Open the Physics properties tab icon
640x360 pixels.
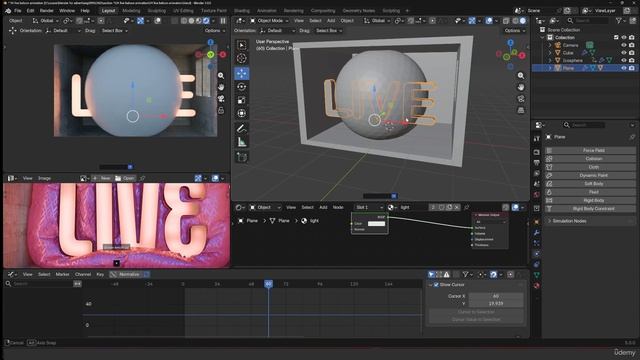click(536, 253)
